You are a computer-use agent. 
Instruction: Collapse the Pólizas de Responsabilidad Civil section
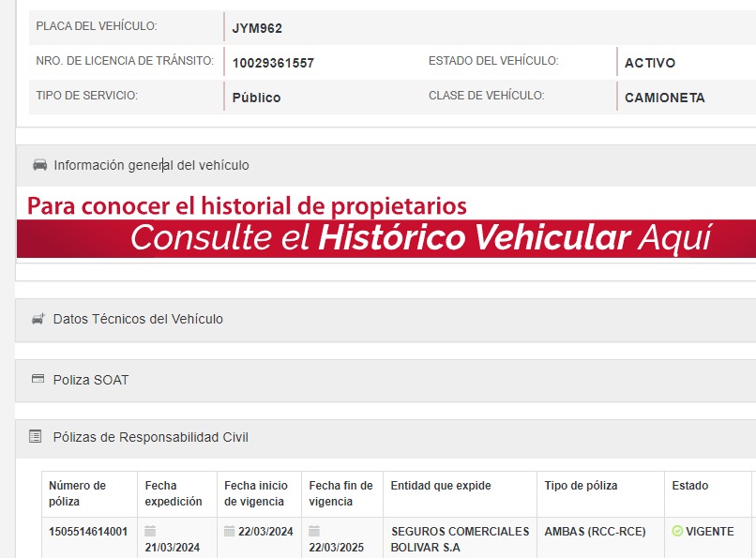(150, 437)
